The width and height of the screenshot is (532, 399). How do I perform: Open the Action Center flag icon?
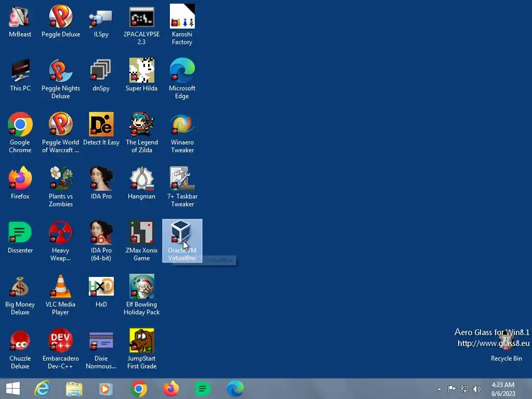point(451,389)
